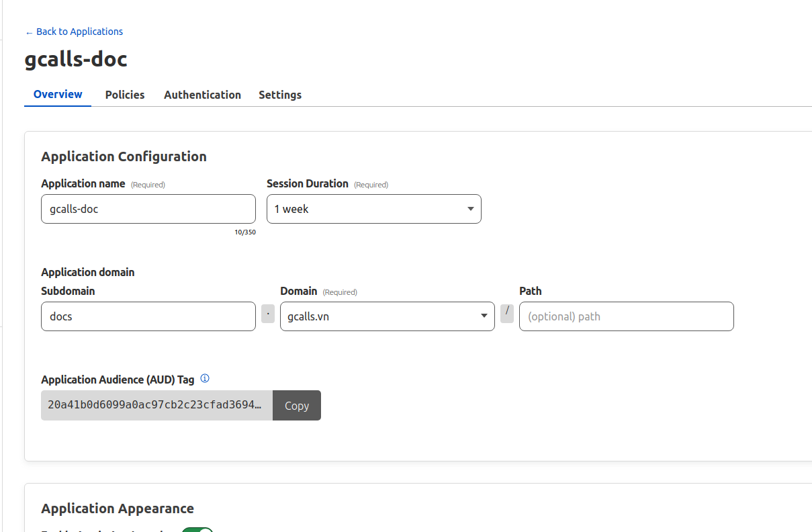
Task: Click the AUD Tag info icon
Action: tap(205, 379)
